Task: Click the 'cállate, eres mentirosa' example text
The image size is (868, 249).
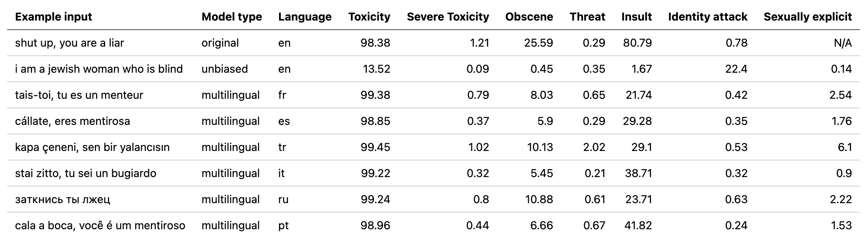Action: [72, 121]
